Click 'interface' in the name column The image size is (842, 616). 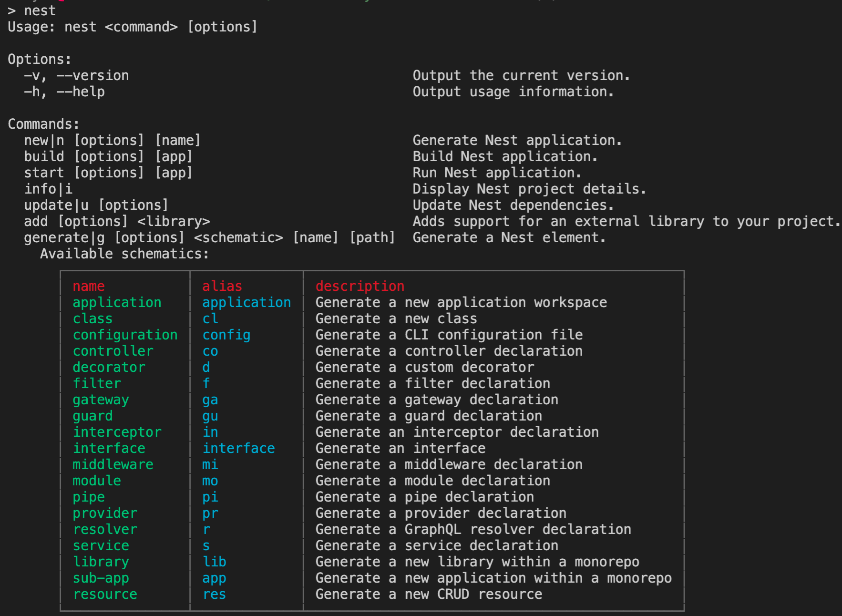point(109,449)
